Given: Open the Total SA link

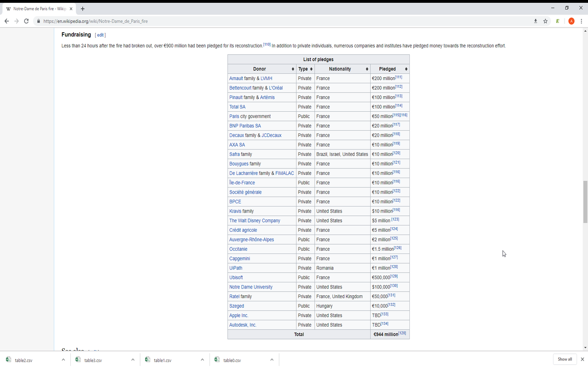Looking at the screenshot, I should [x=237, y=107].
